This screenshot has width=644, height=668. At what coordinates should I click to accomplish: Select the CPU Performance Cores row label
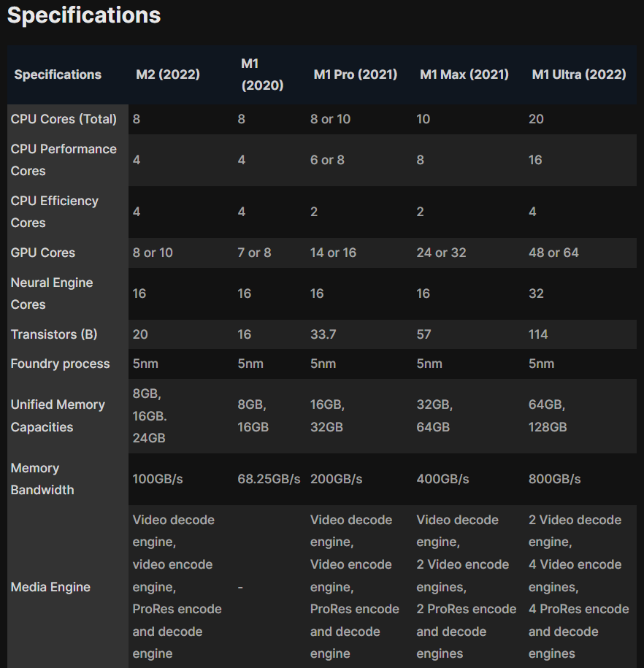click(64, 160)
